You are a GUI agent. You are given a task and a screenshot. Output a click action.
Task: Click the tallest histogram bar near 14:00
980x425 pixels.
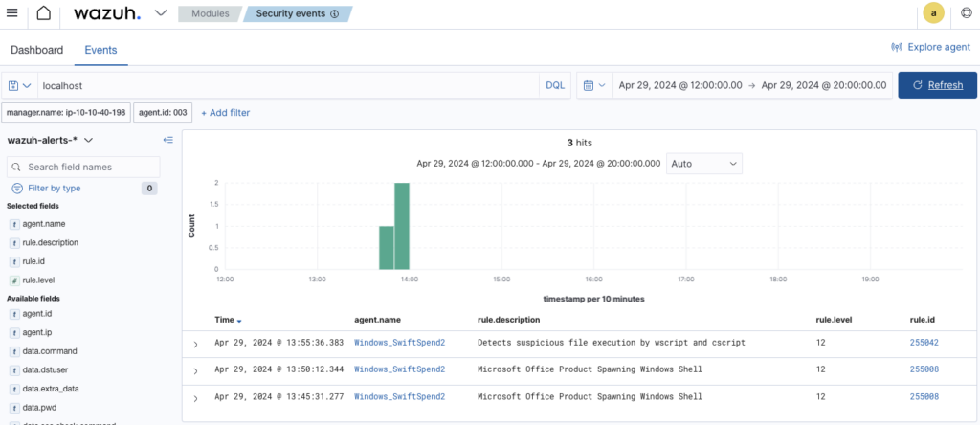tap(402, 226)
